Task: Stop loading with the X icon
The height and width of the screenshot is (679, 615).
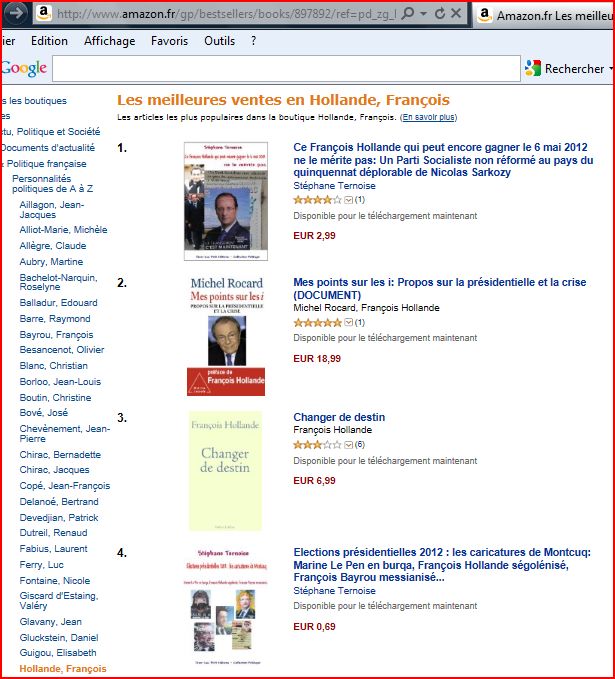Action: point(456,13)
